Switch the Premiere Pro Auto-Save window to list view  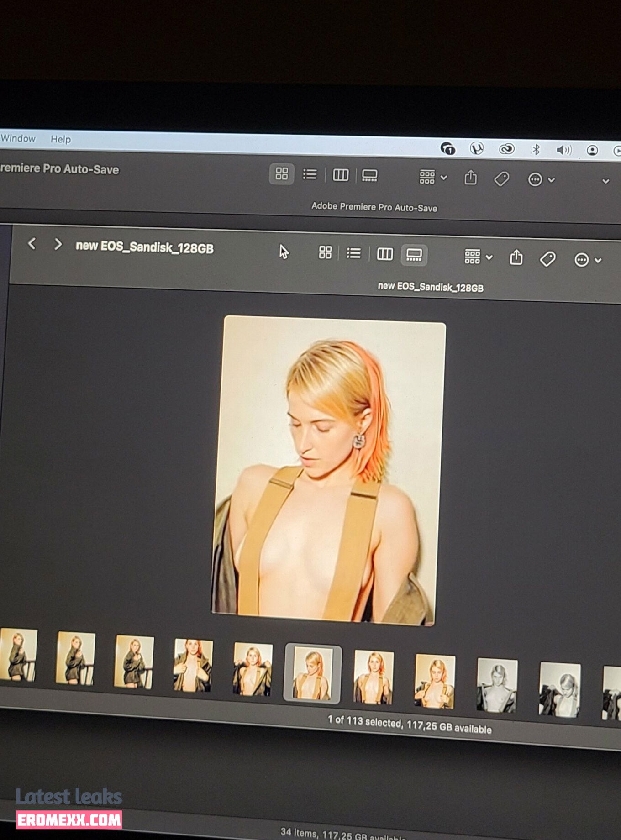(310, 174)
